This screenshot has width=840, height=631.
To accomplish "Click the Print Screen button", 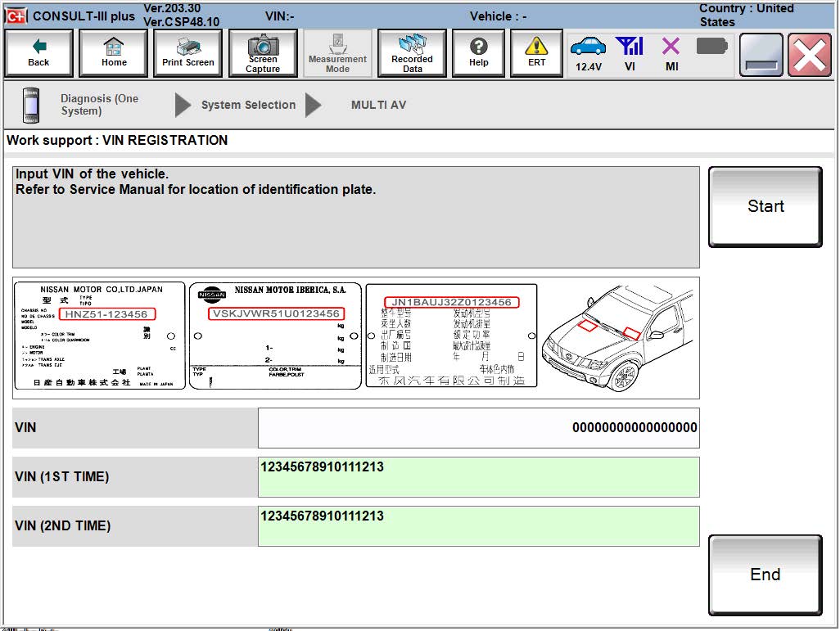I will click(x=188, y=53).
